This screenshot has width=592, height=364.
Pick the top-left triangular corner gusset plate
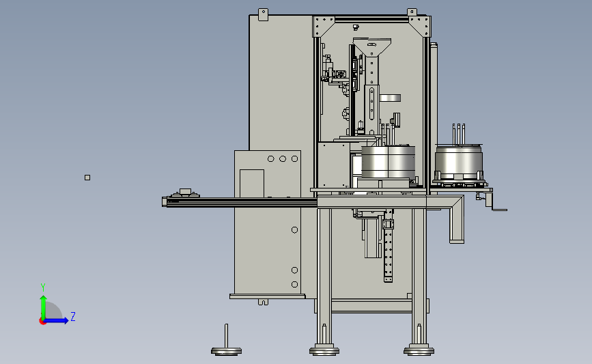[x=323, y=26]
